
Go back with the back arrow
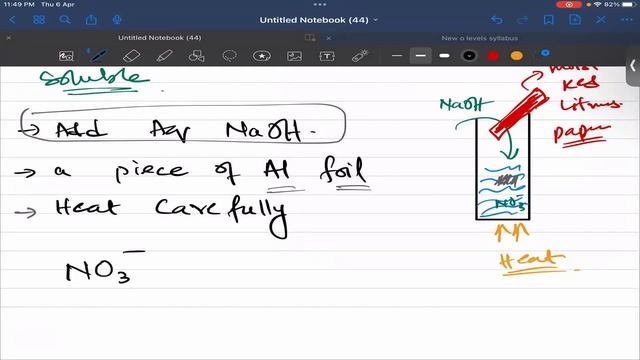coord(12,20)
